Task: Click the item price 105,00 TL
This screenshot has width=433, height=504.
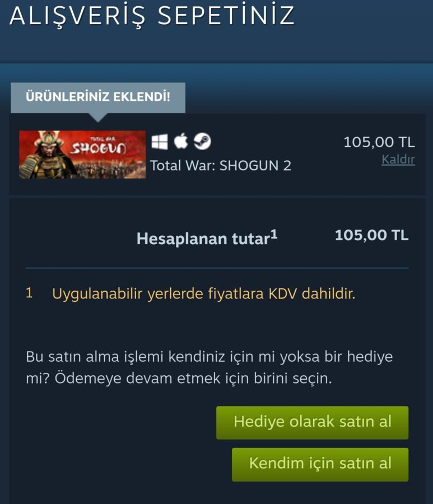Action: [x=379, y=142]
